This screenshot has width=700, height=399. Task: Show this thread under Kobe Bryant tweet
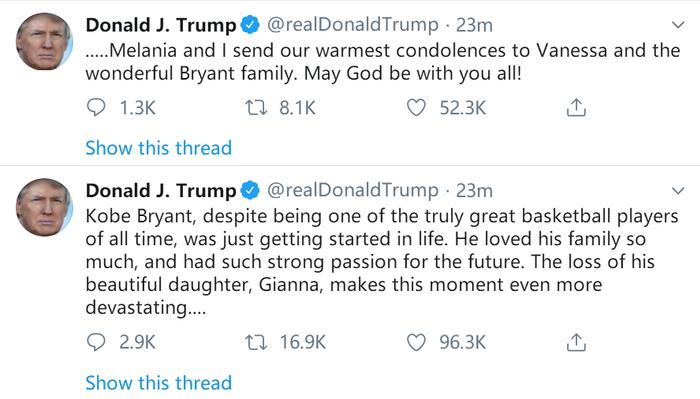tap(158, 383)
